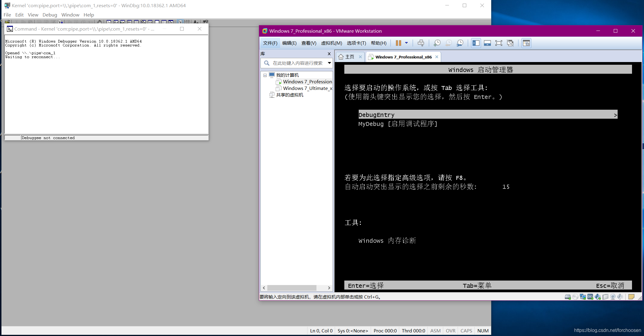Open the File menu in WinDbg

[7, 15]
